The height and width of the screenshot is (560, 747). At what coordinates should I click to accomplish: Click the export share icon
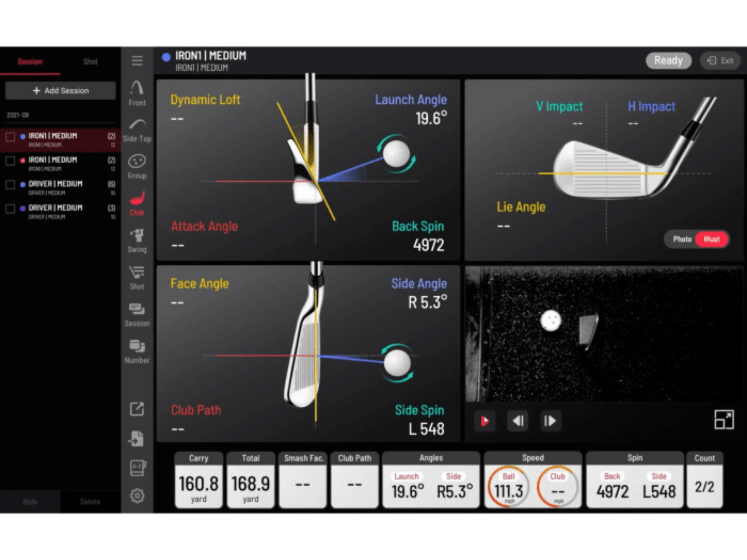click(x=137, y=409)
